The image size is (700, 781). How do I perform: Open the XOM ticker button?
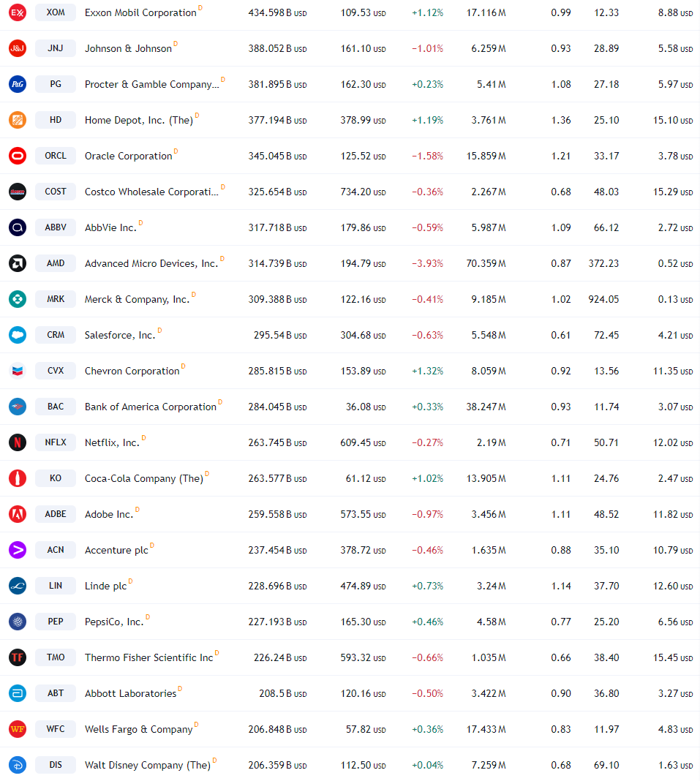tap(56, 12)
